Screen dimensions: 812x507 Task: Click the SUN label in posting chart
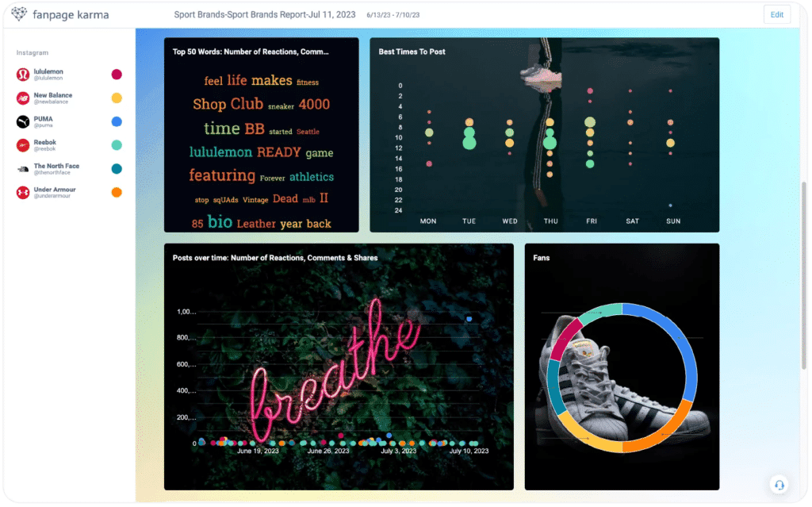[x=673, y=221]
